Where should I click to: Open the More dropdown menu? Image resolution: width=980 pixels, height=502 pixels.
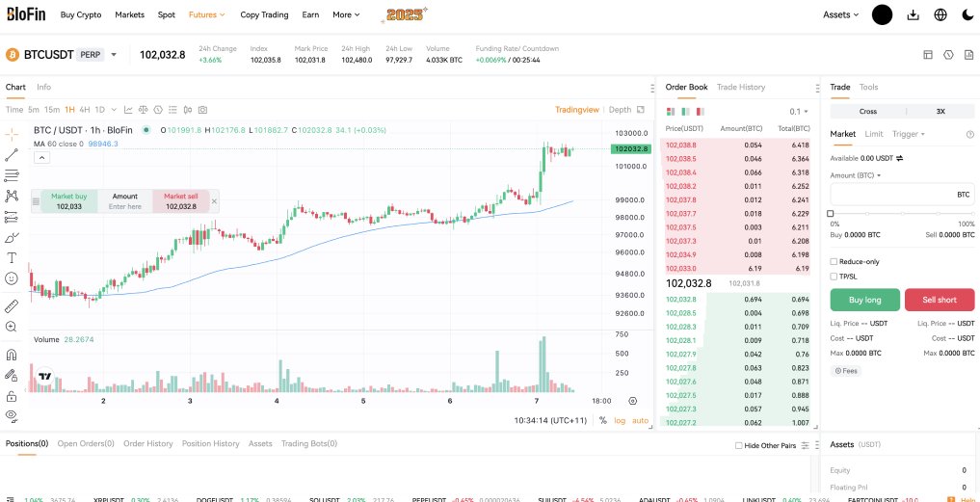click(346, 14)
